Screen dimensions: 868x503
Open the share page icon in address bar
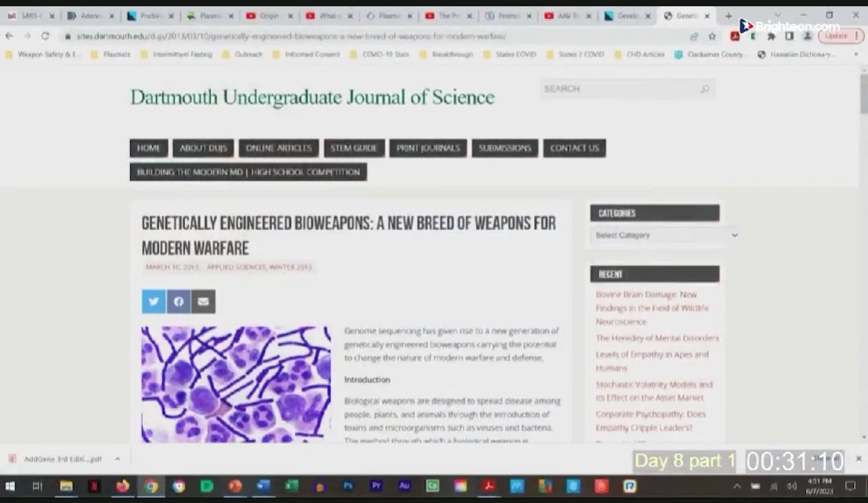pyautogui.click(x=694, y=36)
